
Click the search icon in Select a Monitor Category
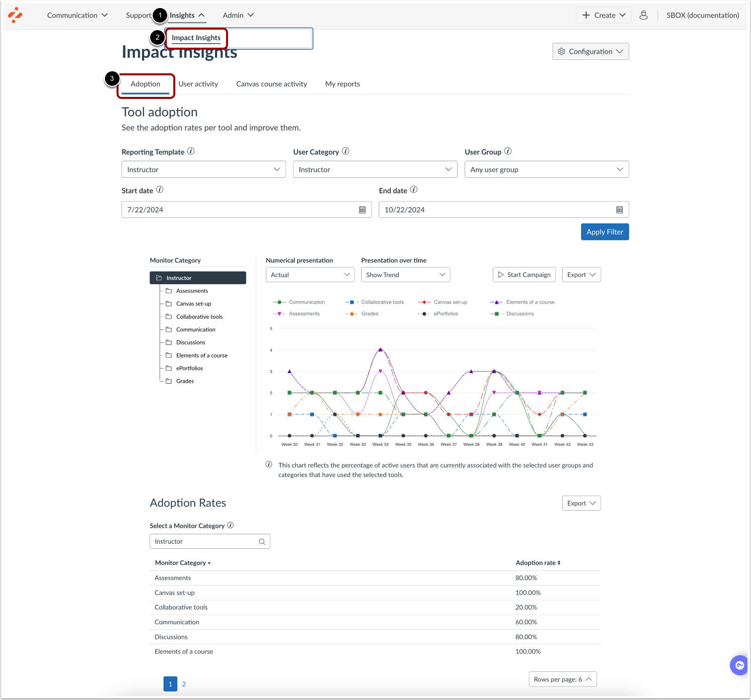pos(262,541)
